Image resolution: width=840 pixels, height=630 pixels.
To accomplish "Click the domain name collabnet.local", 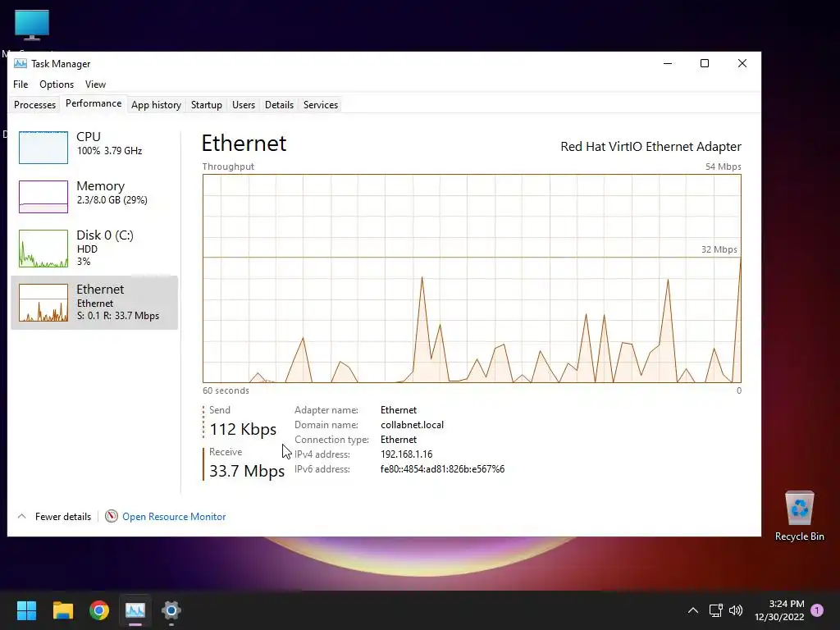I will pos(412,425).
